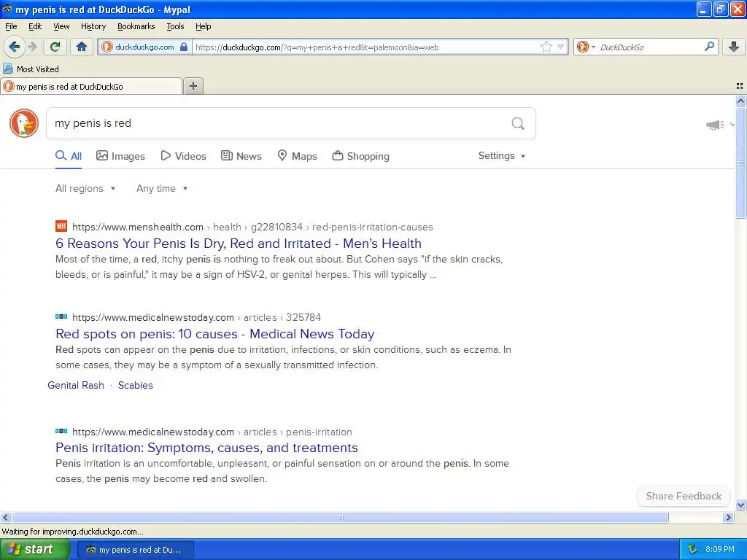747x560 pixels.
Task: Click the 8:09 PM taskbar clock
Action: (720, 549)
